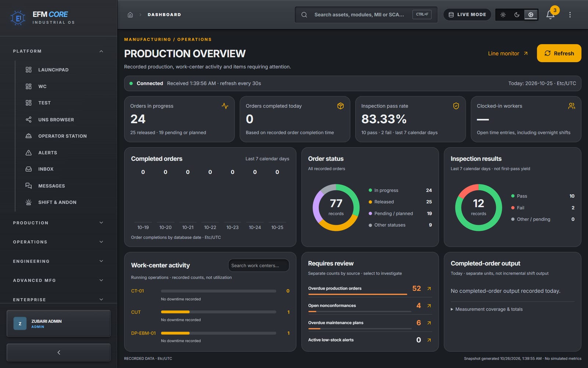
Task: Click the Refresh button
Action: click(x=559, y=53)
